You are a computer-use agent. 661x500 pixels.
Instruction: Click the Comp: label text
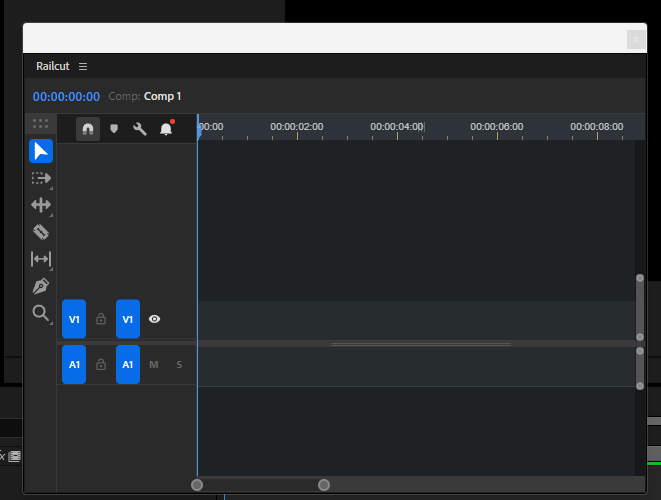124,96
